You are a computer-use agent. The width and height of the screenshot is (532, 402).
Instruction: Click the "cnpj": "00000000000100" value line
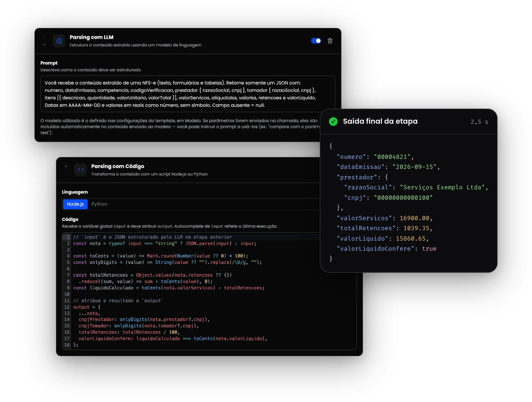coord(388,198)
